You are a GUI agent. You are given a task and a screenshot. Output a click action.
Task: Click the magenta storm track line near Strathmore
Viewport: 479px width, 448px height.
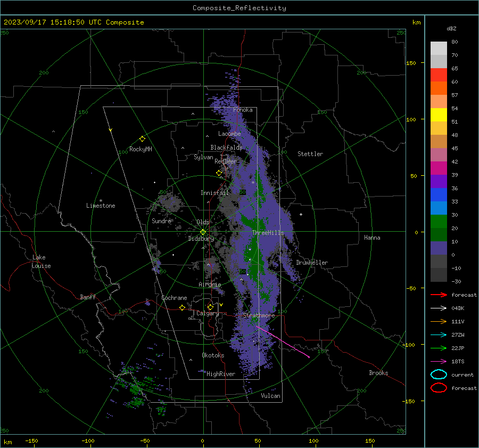point(283,341)
